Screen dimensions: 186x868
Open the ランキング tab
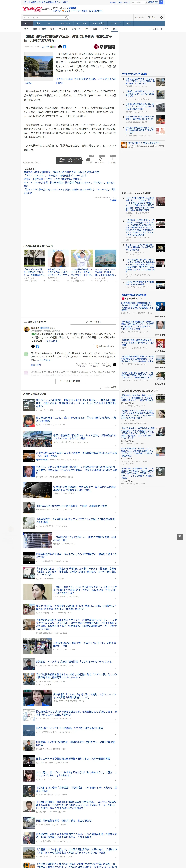115,24
